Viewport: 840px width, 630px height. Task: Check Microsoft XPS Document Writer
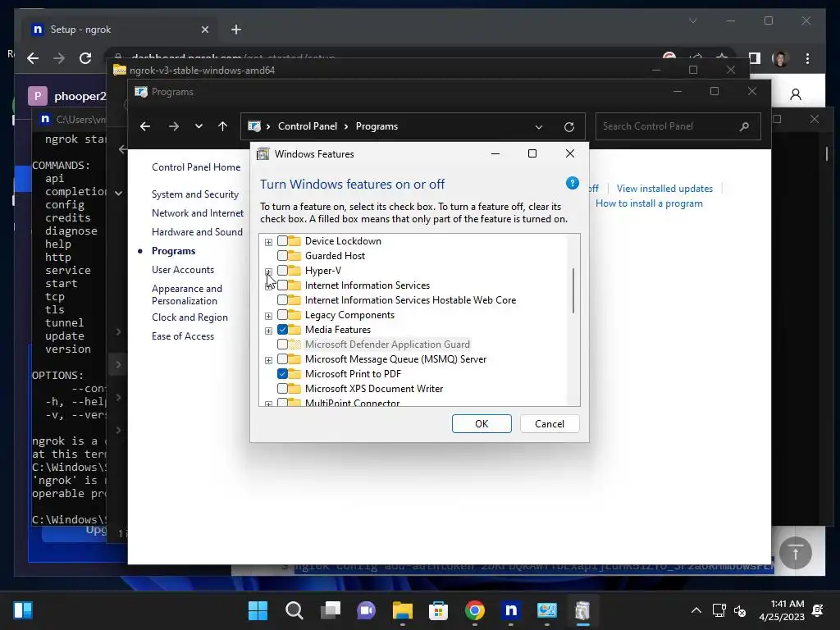282,388
